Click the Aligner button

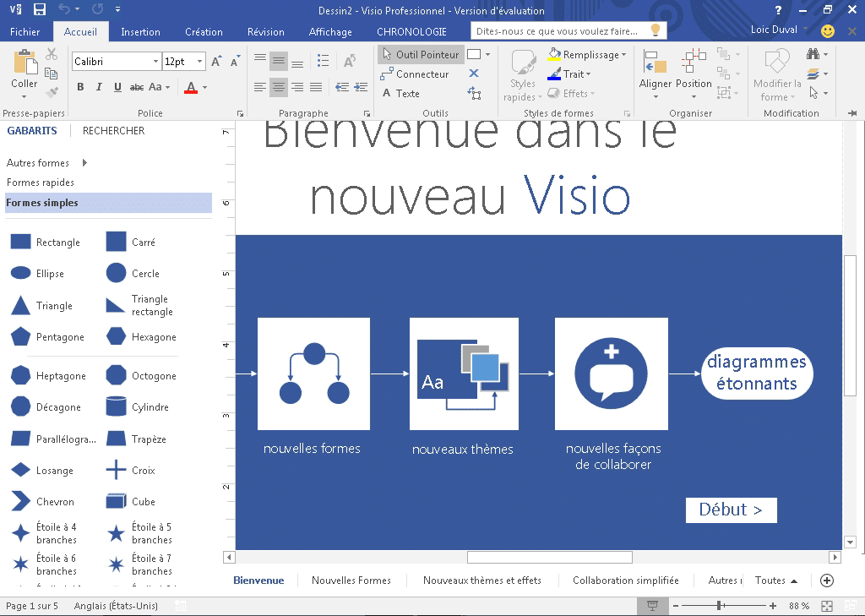point(656,74)
